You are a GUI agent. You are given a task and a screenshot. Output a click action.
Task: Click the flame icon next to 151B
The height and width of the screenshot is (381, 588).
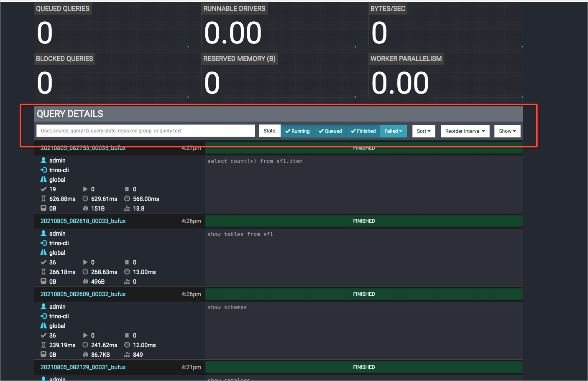85,208
